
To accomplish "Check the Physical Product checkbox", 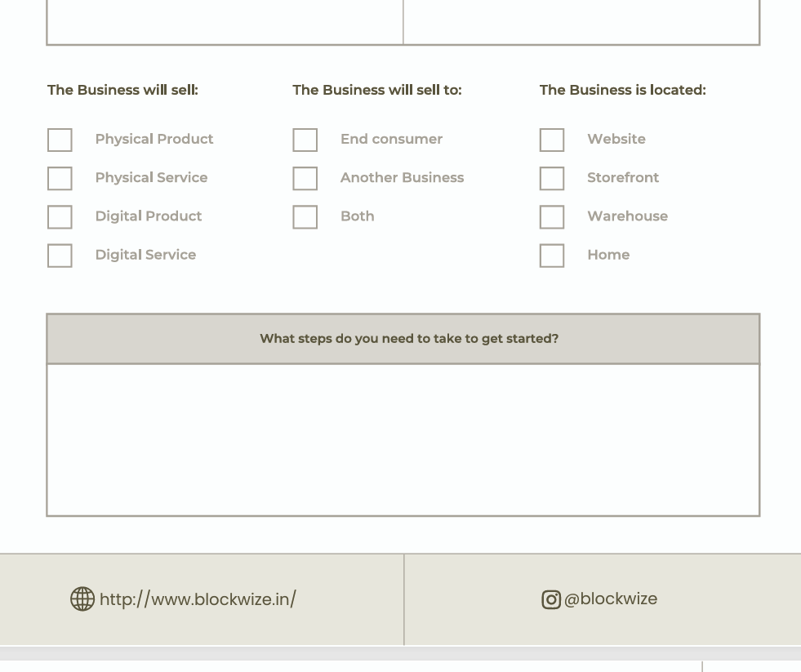I will point(60,140).
